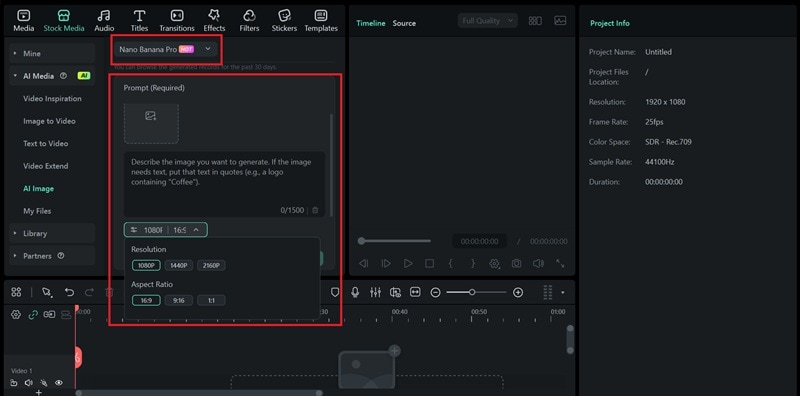Open the audio mixer

(x=376, y=292)
